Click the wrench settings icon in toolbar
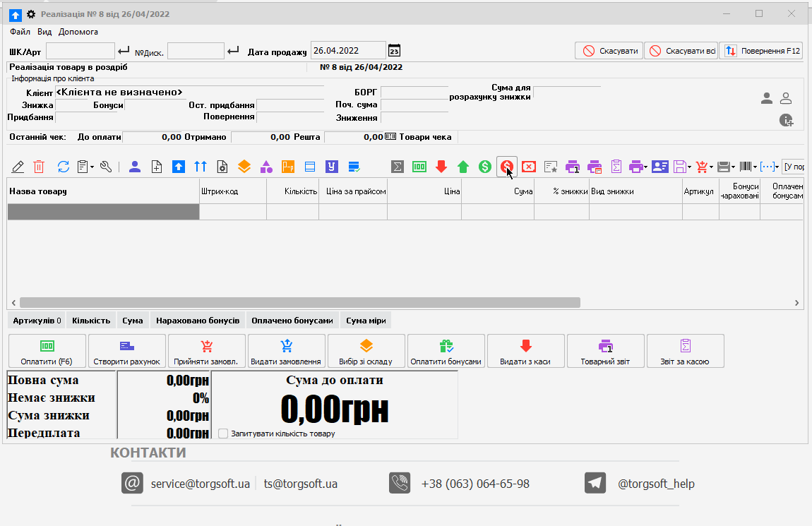This screenshot has width=812, height=526. coord(106,167)
